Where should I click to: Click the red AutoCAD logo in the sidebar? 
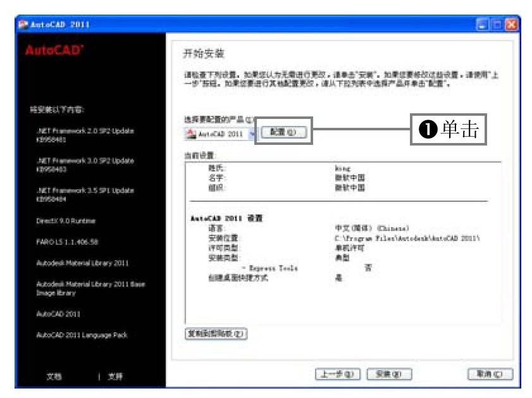point(54,50)
